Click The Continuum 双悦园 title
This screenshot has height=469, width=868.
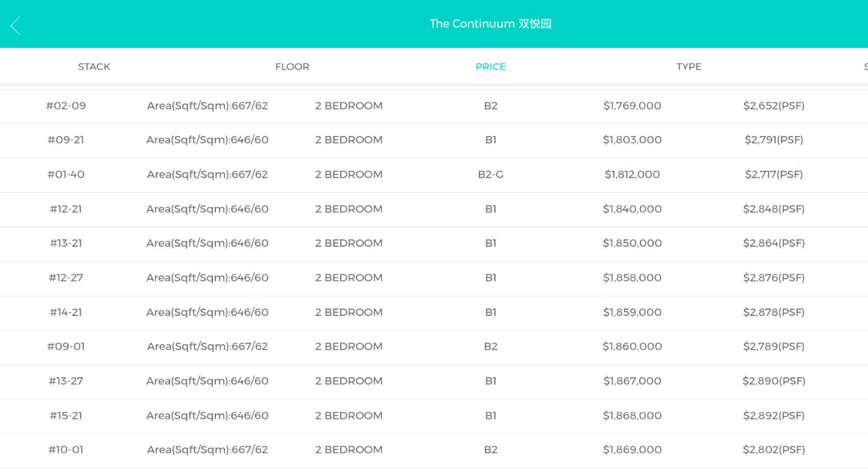[x=491, y=24]
